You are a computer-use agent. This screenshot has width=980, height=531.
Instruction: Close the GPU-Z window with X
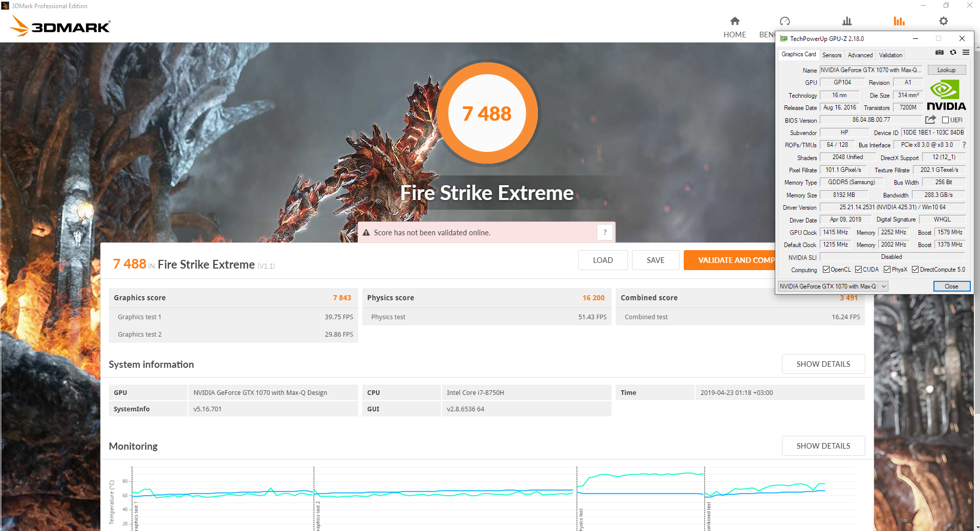(962, 38)
